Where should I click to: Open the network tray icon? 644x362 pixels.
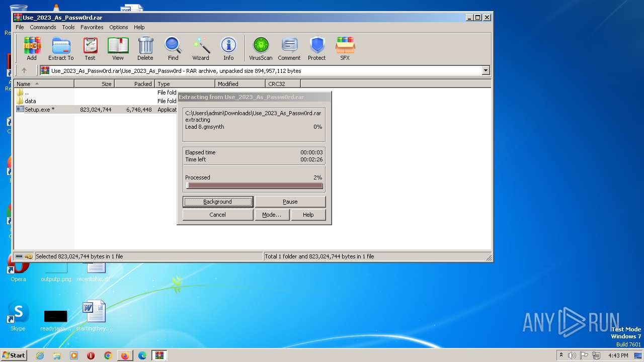596,355
